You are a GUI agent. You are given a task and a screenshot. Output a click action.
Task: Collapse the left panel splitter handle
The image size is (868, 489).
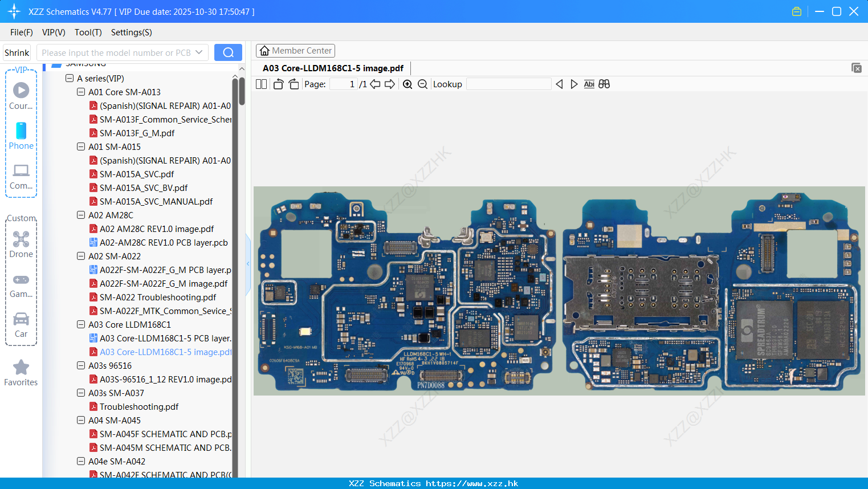248,264
